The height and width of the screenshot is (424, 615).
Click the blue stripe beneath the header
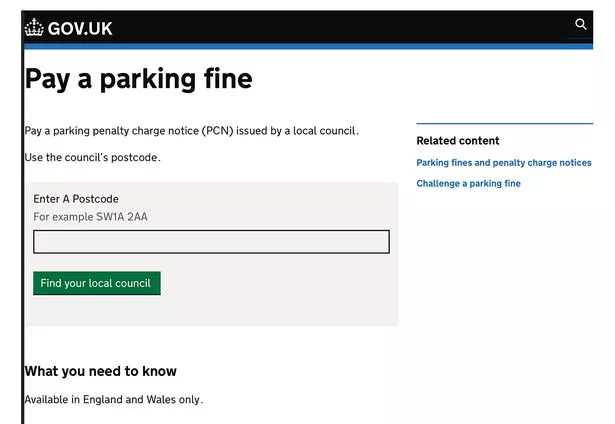click(300, 46)
